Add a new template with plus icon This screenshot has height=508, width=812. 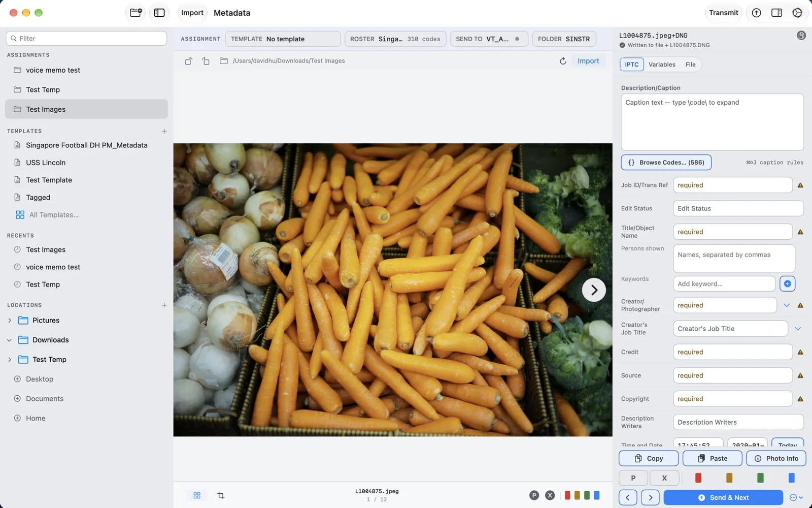pyautogui.click(x=164, y=131)
